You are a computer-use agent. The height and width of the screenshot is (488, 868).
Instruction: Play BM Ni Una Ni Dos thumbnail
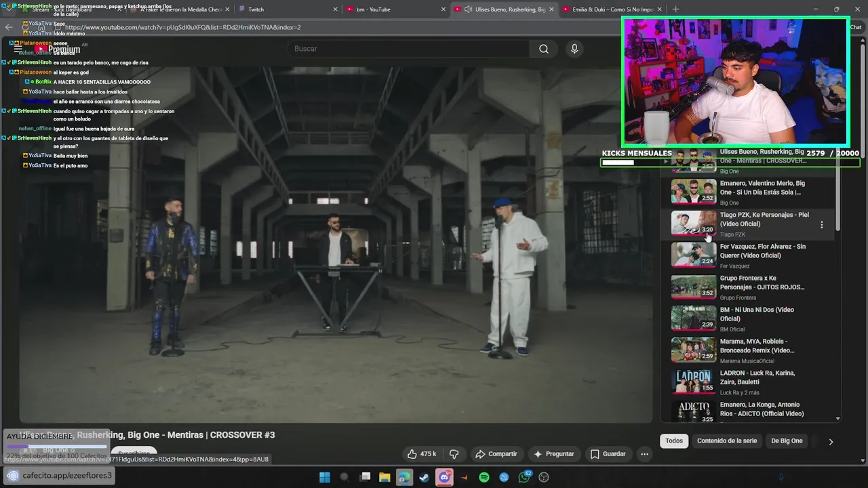coord(693,318)
